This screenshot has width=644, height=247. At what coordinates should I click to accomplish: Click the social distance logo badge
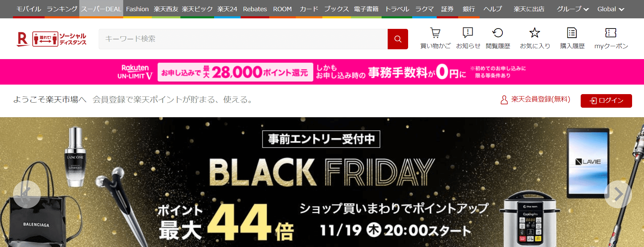(x=59, y=39)
